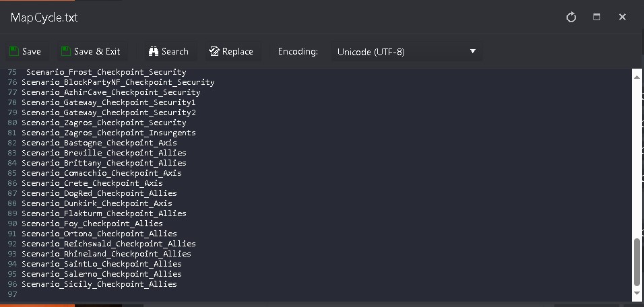This screenshot has width=644, height=307.
Task: Click line Scenario_Gateway_Checkpoint_Security2
Action: tap(108, 112)
